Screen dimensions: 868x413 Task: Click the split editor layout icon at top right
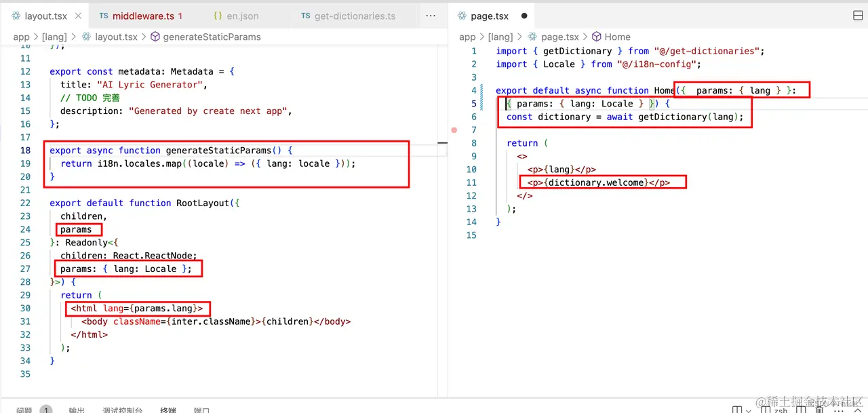[x=858, y=16]
